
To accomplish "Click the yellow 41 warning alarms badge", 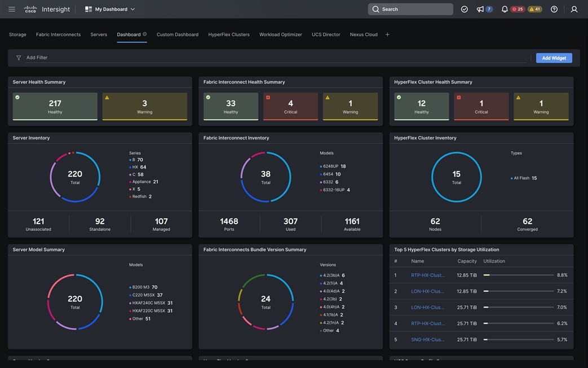I will (535, 9).
